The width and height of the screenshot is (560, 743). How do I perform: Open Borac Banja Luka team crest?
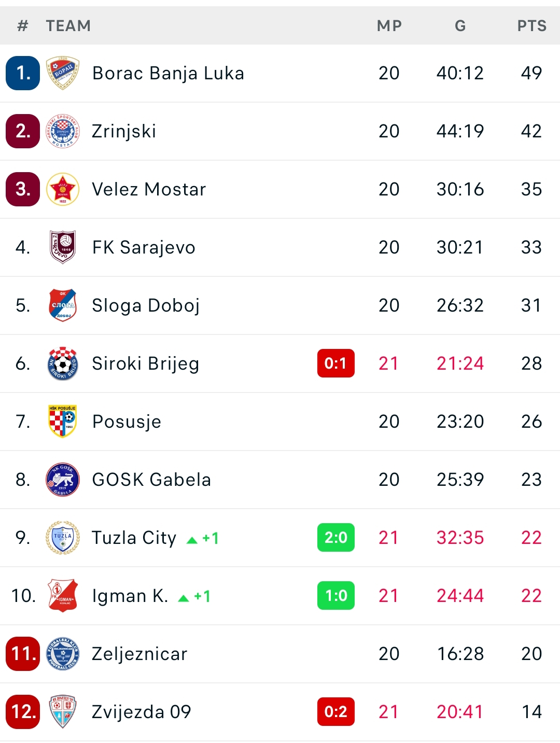tap(63, 73)
